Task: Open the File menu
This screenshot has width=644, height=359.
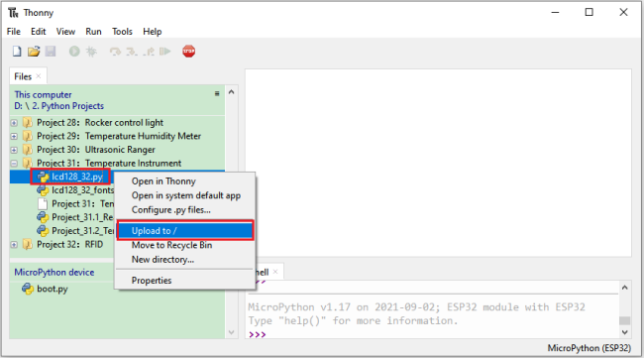Action: pos(14,32)
